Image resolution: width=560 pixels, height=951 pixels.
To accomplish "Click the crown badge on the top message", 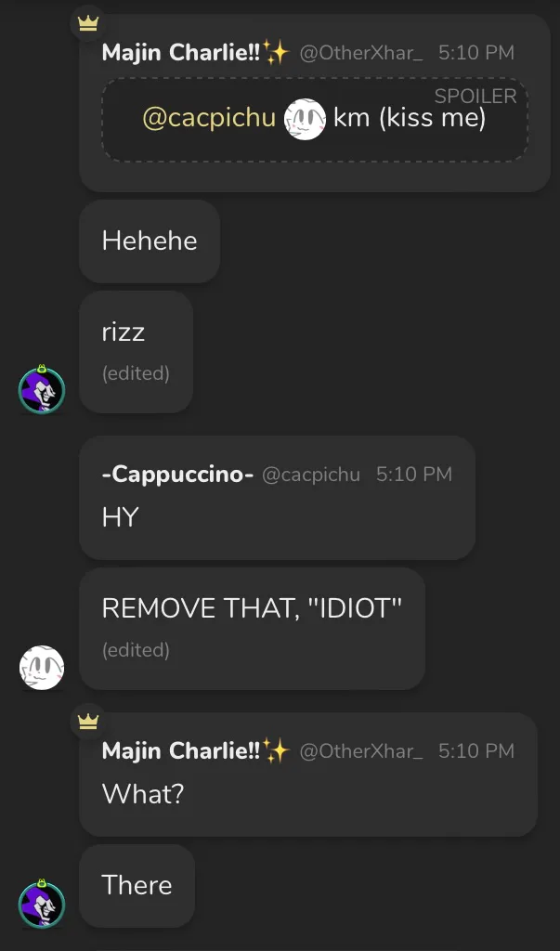I will [x=88, y=24].
